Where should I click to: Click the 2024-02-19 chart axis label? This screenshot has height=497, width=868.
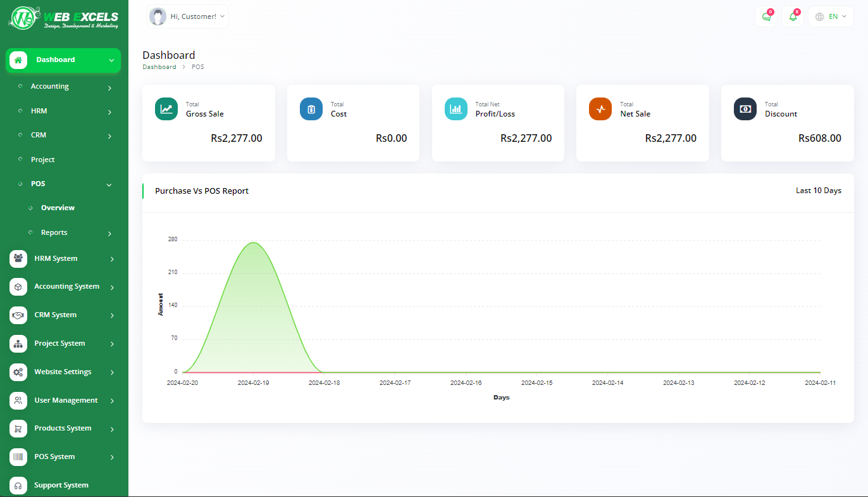(254, 383)
